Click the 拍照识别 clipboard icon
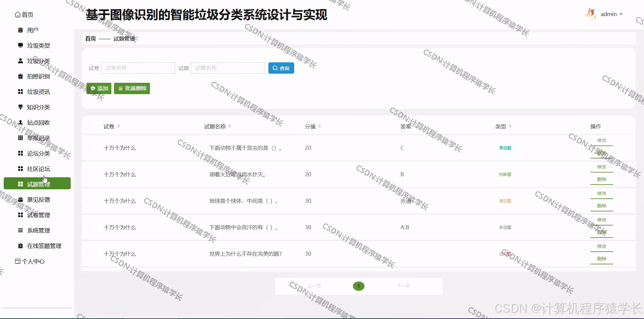Image resolution: width=644 pixels, height=319 pixels. coord(20,76)
